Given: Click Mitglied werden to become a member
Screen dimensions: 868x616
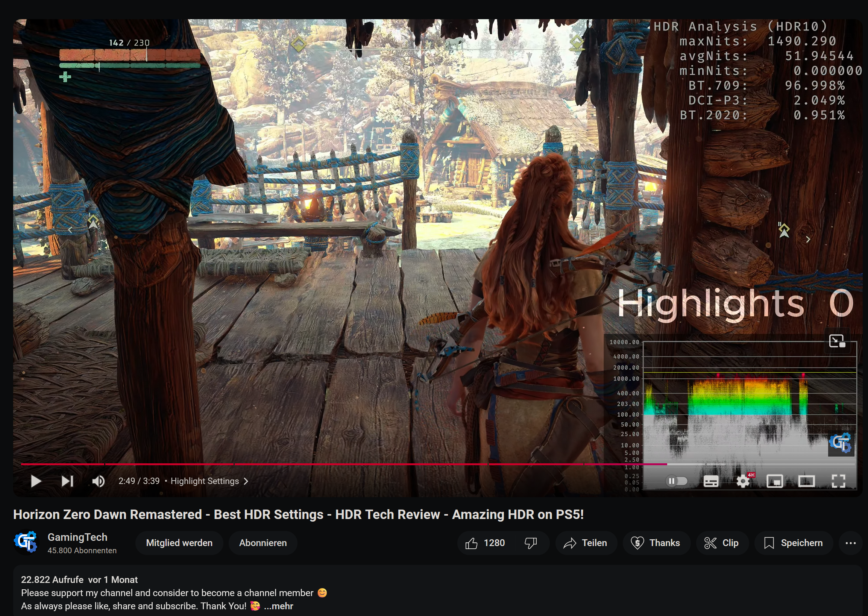Looking at the screenshot, I should pos(179,543).
